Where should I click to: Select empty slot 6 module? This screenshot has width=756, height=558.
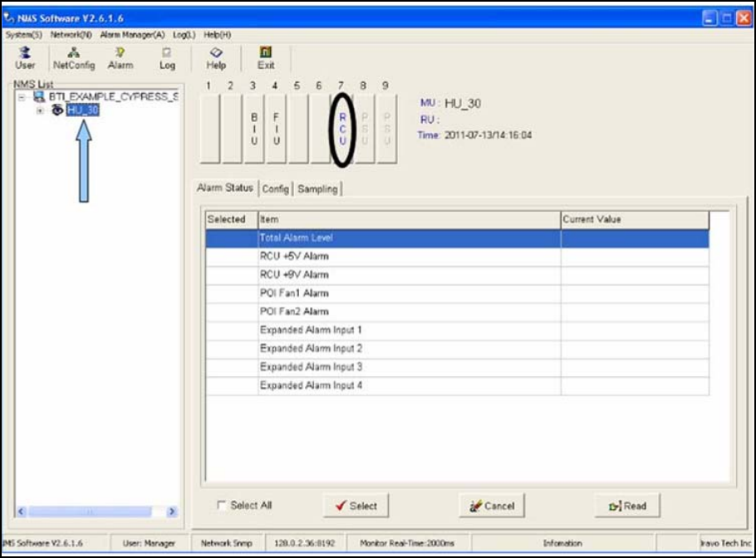[321, 128]
